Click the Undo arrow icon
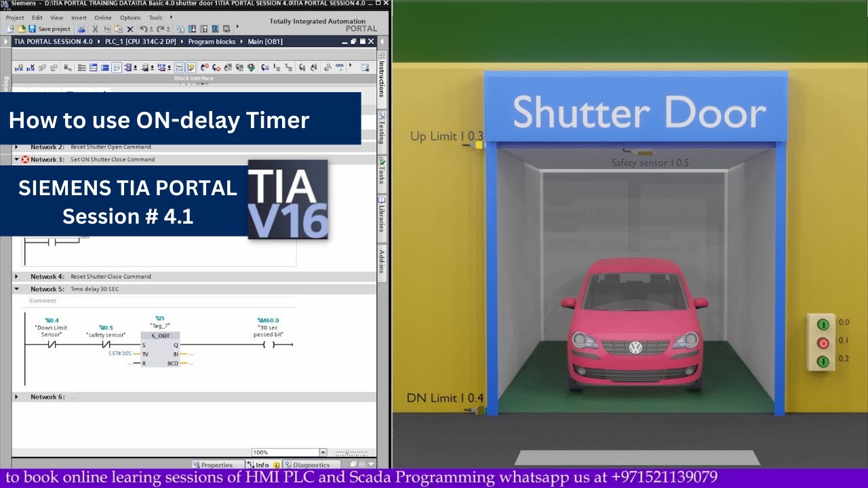 click(x=144, y=29)
